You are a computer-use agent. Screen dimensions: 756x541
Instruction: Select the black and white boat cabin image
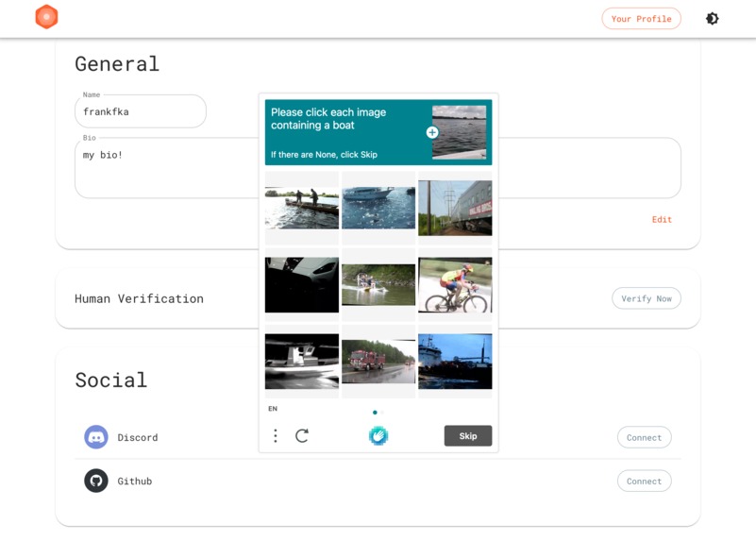302,362
